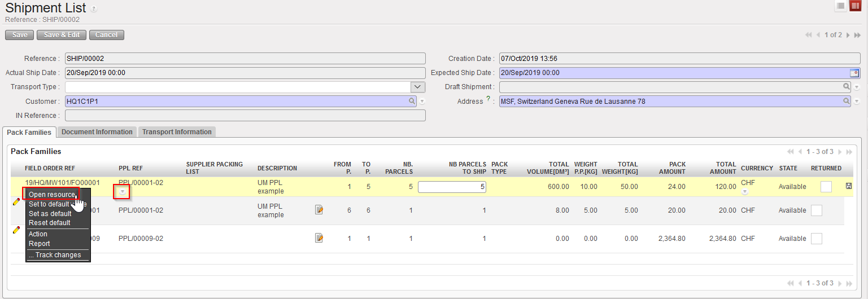Click save disk icon on highlighted row
This screenshot has height=299, width=868.
point(849,186)
